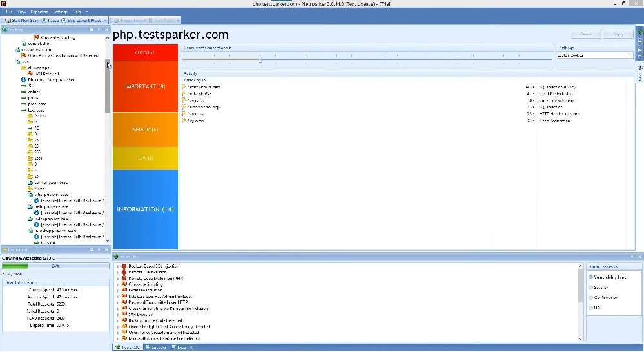Viewport: 644px width, 352px height.
Task: Click the yellow Low severity block
Action: (146, 158)
